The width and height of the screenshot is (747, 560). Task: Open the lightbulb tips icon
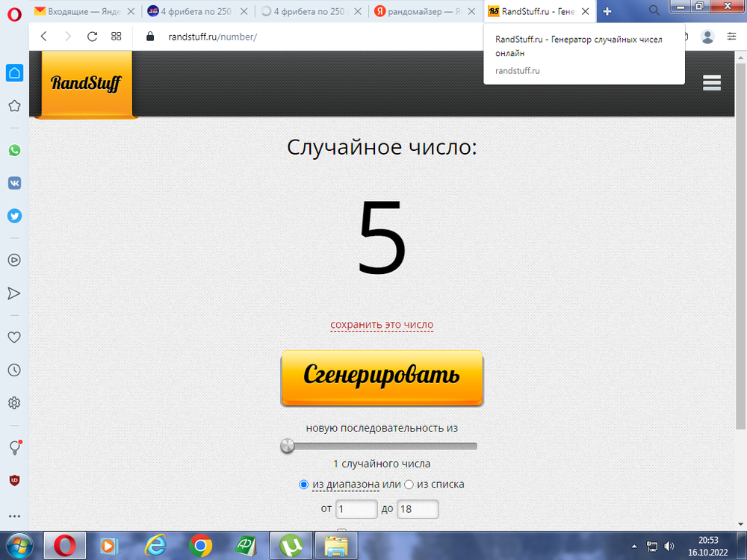(x=15, y=447)
